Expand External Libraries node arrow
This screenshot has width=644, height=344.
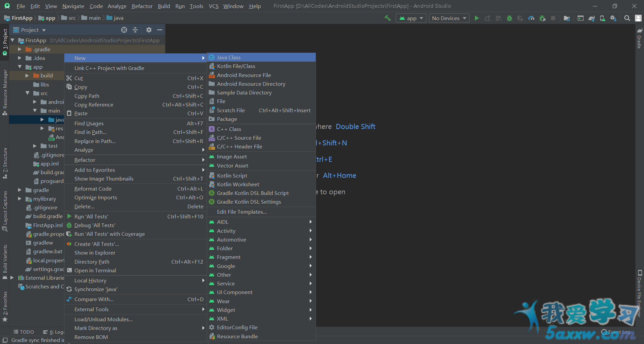[x=12, y=278]
